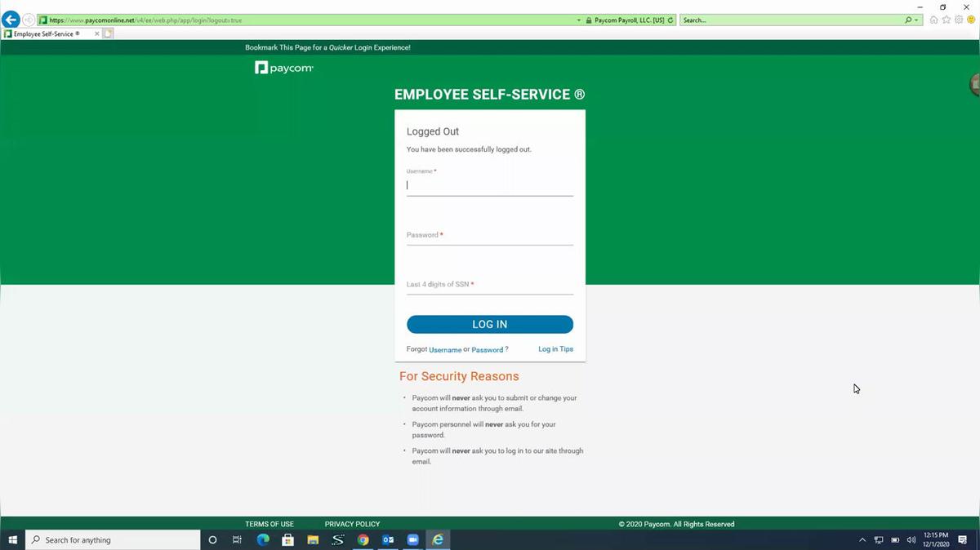
Task: Refresh the page using the address bar icon
Action: [670, 20]
